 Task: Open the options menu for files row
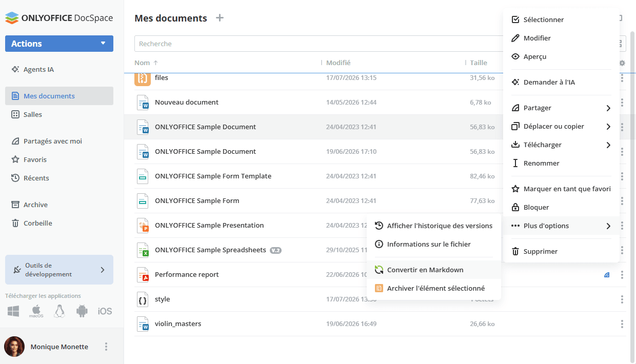point(622,78)
